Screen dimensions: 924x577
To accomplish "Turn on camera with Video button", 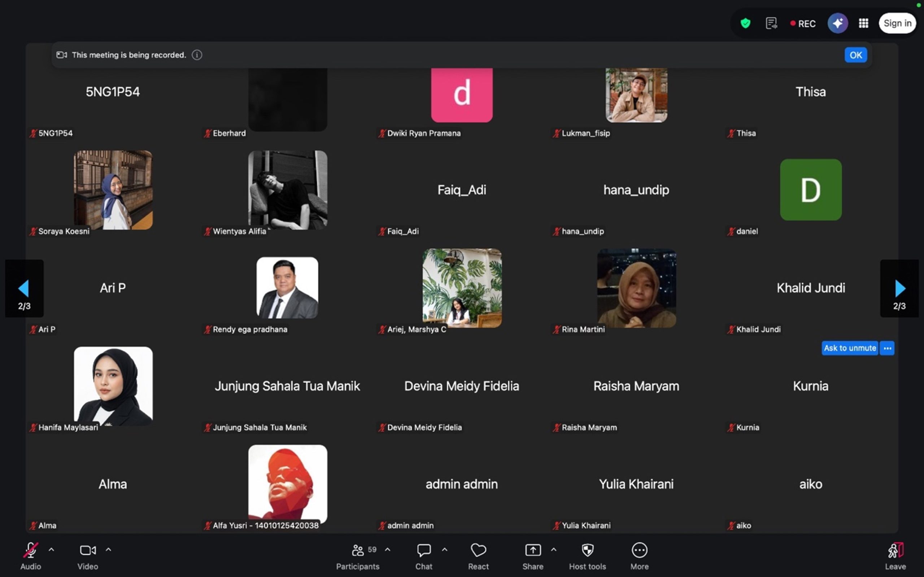I will (87, 556).
